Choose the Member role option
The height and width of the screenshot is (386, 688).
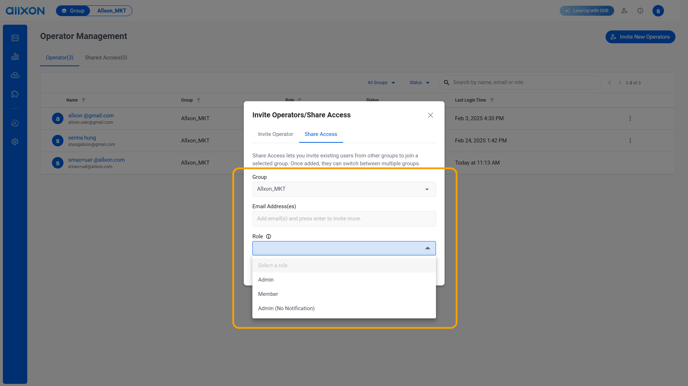click(x=344, y=294)
